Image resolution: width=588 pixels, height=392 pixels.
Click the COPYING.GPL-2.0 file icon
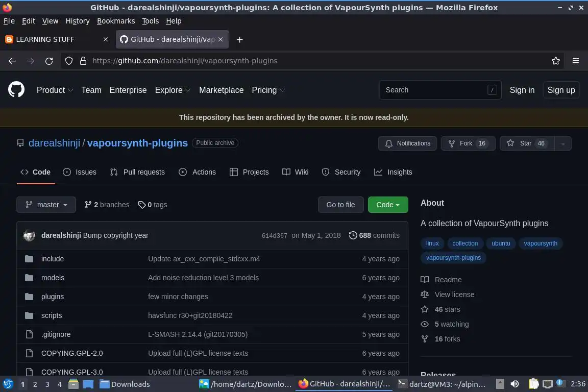29,353
